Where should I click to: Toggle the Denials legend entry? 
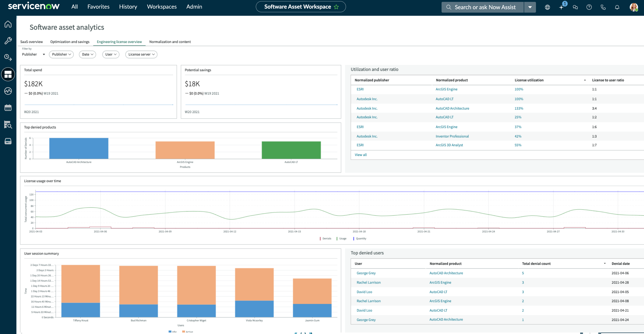(325, 238)
